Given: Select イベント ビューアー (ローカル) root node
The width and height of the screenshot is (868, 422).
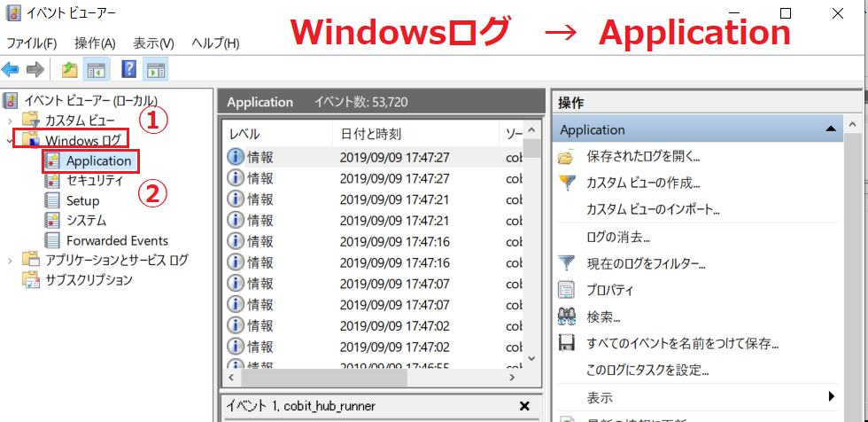Looking at the screenshot, I should [x=90, y=100].
